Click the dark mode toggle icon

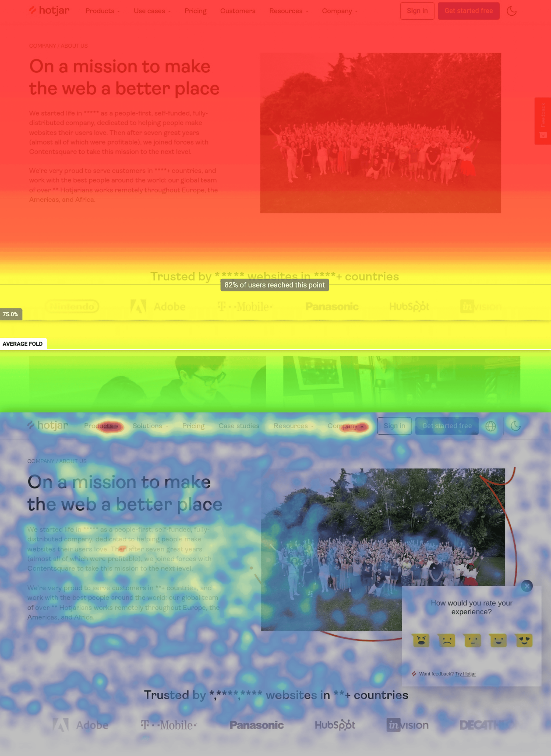pyautogui.click(x=512, y=10)
